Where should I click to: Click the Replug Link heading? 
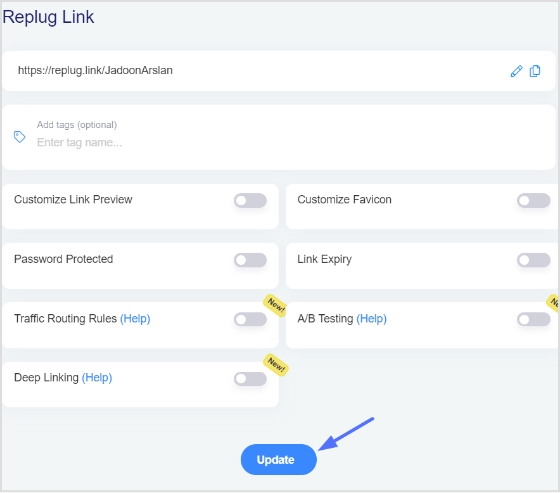click(48, 17)
